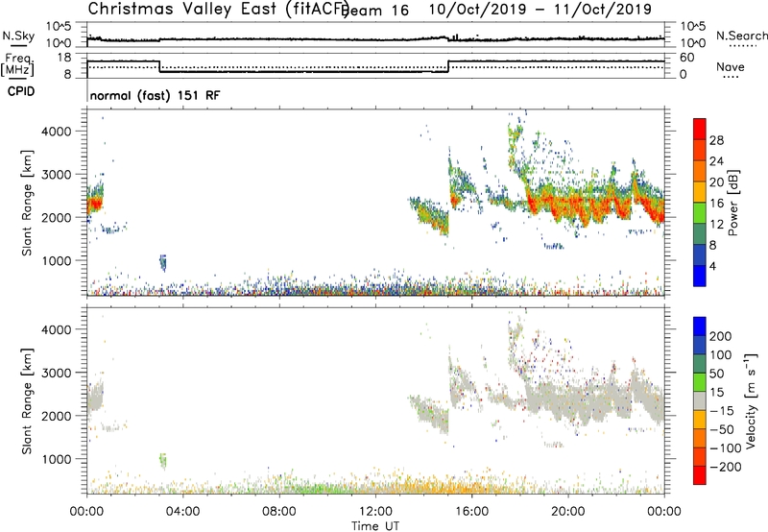
Task: Click the '2000' tick label on the power panel
Action: [x=57, y=217]
